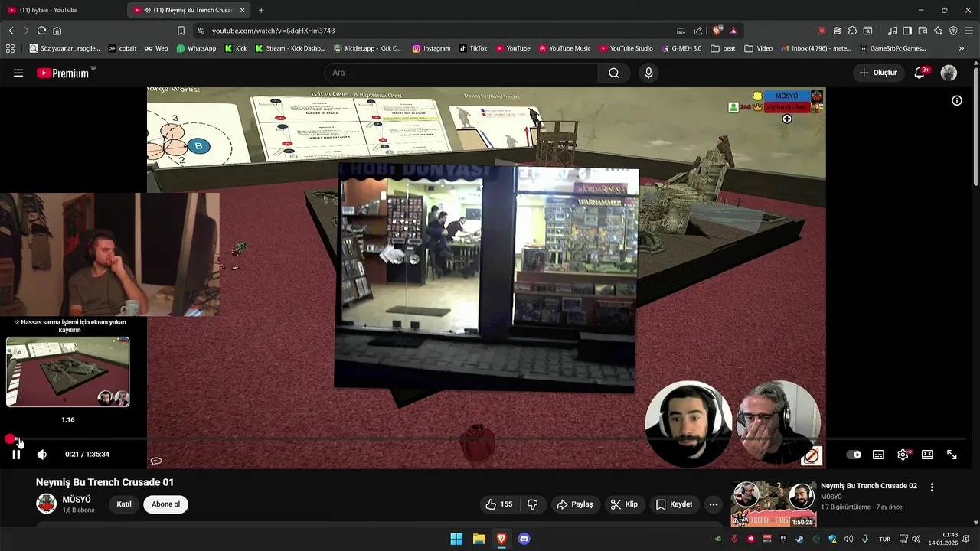This screenshot has width=980, height=551.
Task: Open YouTube notifications bell
Action: coord(920,73)
